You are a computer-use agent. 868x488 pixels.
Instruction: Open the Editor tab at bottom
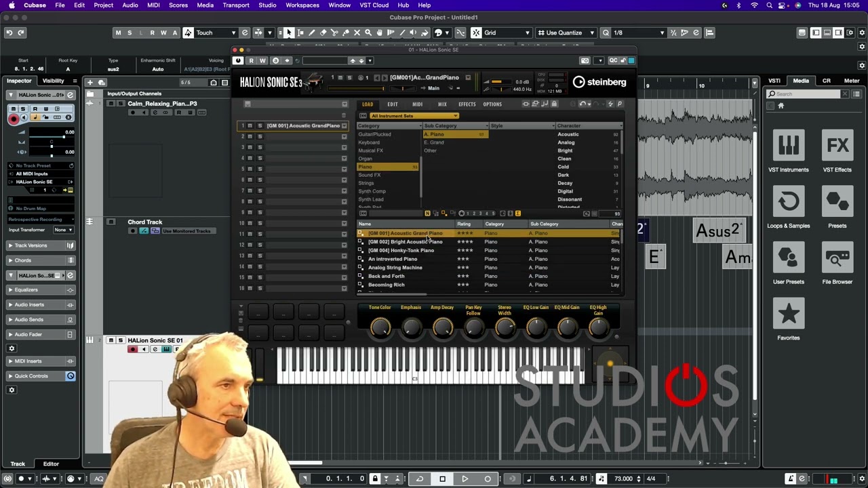(51, 464)
